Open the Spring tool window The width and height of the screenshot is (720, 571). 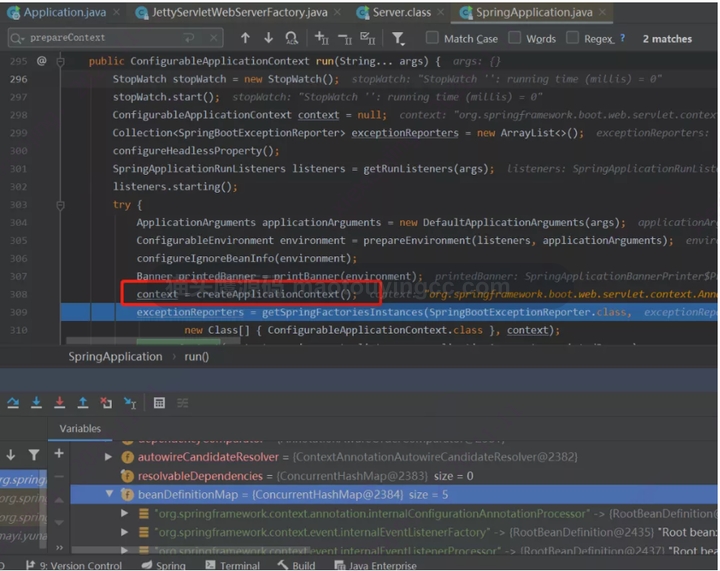pyautogui.click(x=164, y=565)
